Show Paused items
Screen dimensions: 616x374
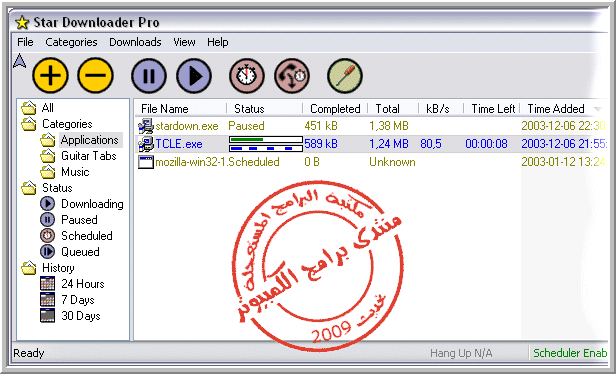pos(79,220)
